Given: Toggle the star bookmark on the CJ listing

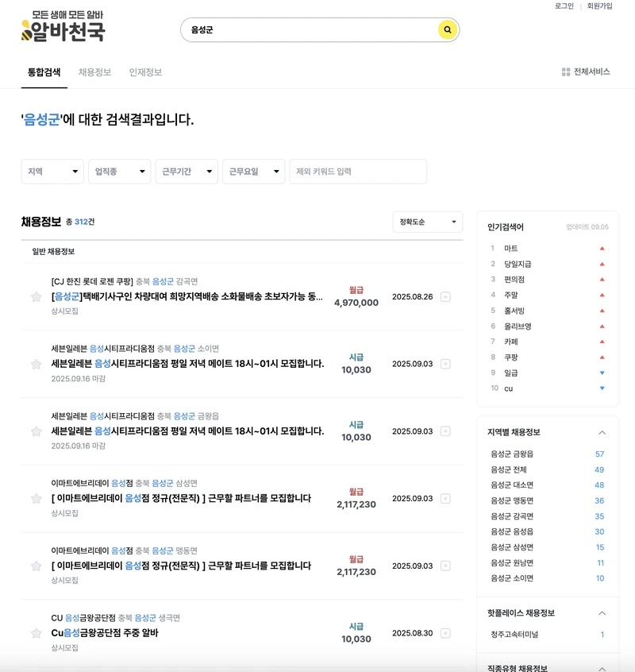Looking at the screenshot, I should 36,297.
